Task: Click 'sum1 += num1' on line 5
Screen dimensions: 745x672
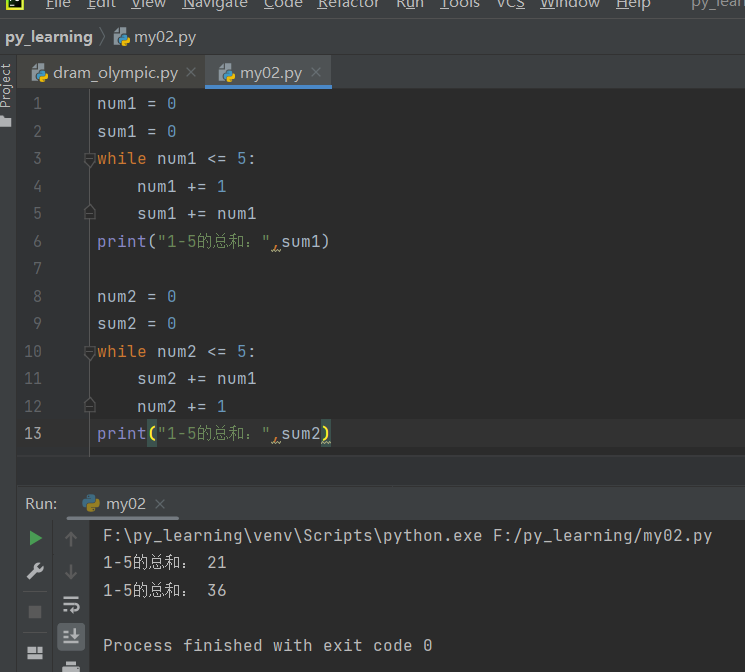Action: point(197,214)
